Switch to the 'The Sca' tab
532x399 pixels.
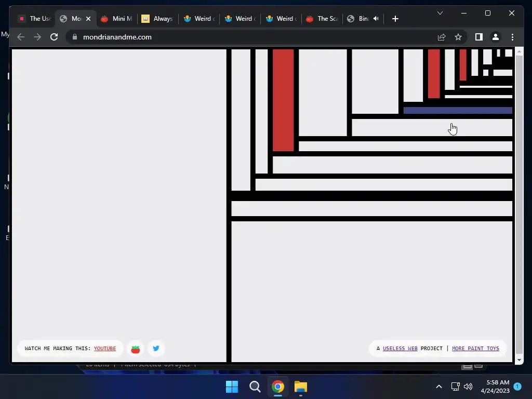click(322, 19)
